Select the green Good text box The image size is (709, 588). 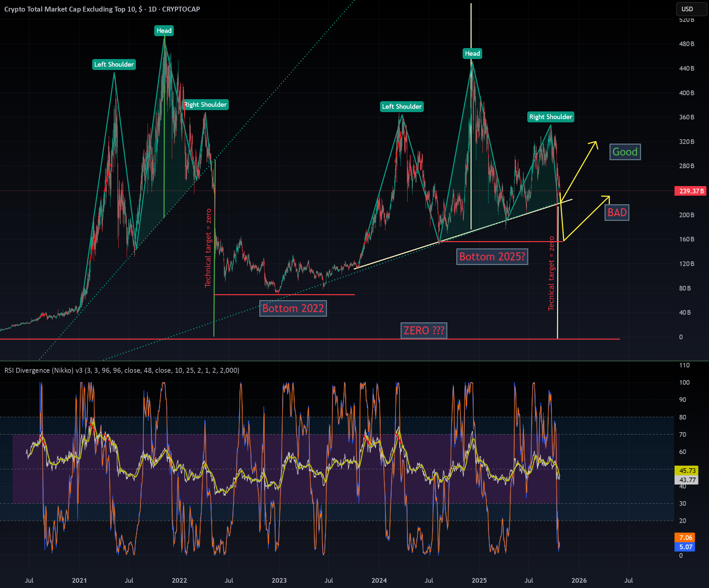click(x=625, y=152)
